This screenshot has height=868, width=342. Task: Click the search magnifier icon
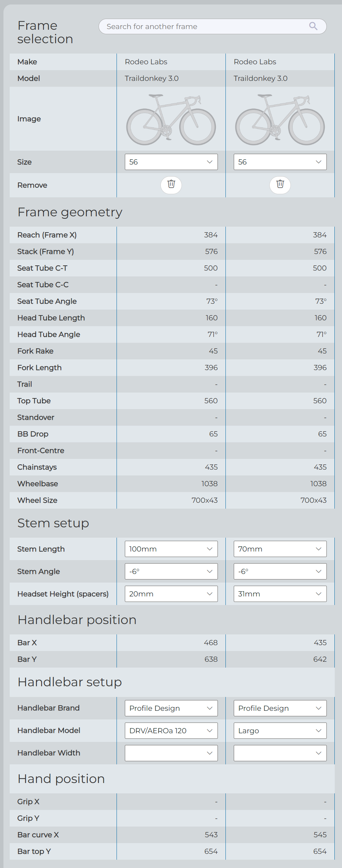(313, 26)
